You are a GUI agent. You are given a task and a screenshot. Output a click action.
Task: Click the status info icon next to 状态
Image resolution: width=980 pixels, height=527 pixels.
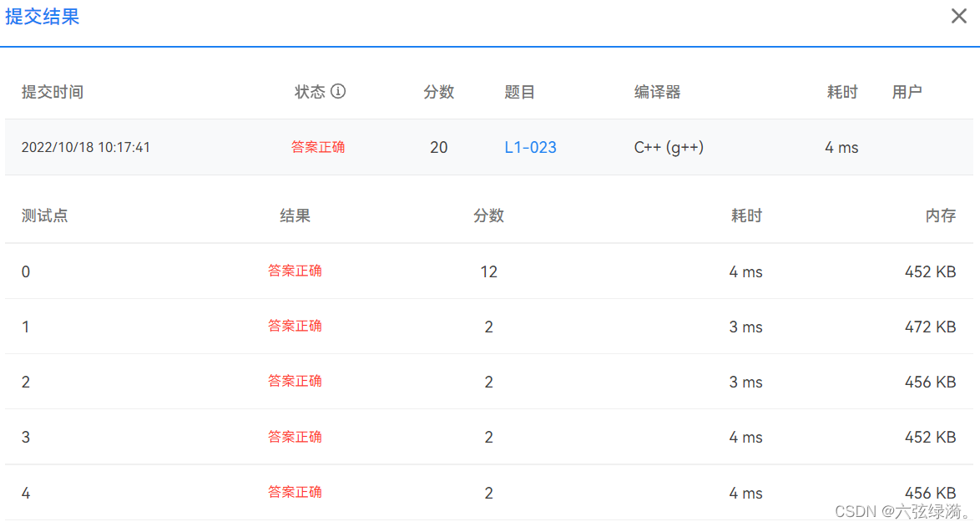pyautogui.click(x=337, y=92)
